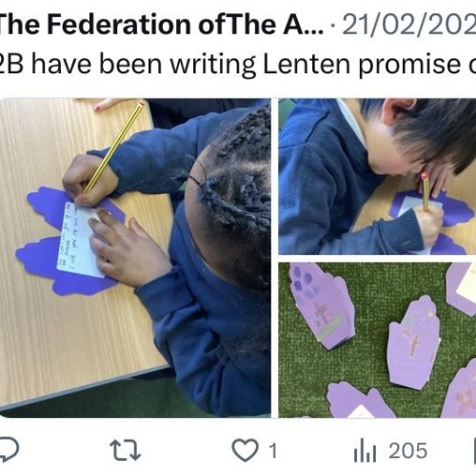The width and height of the screenshot is (476, 476).
Task: Open photo of purple hand cutouts on green
Action: [377, 340]
